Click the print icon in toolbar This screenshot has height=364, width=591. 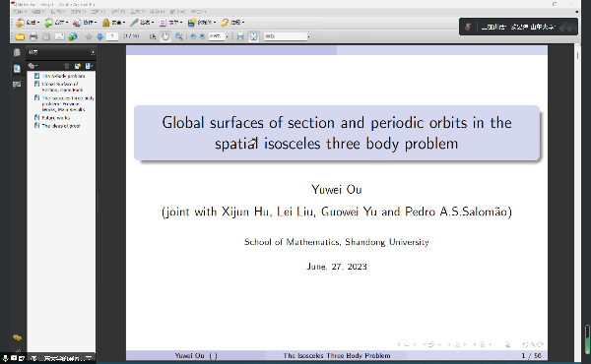pos(33,36)
